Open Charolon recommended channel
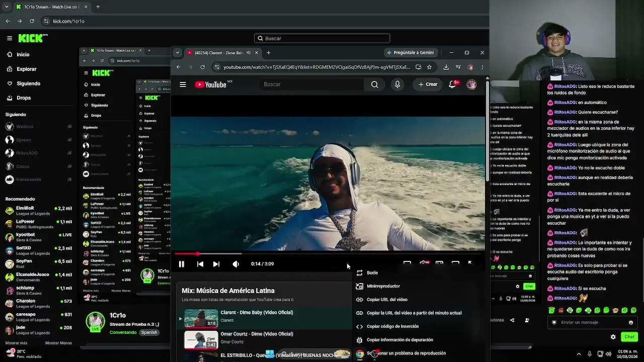The width and height of the screenshot is (644, 362). click(x=38, y=303)
